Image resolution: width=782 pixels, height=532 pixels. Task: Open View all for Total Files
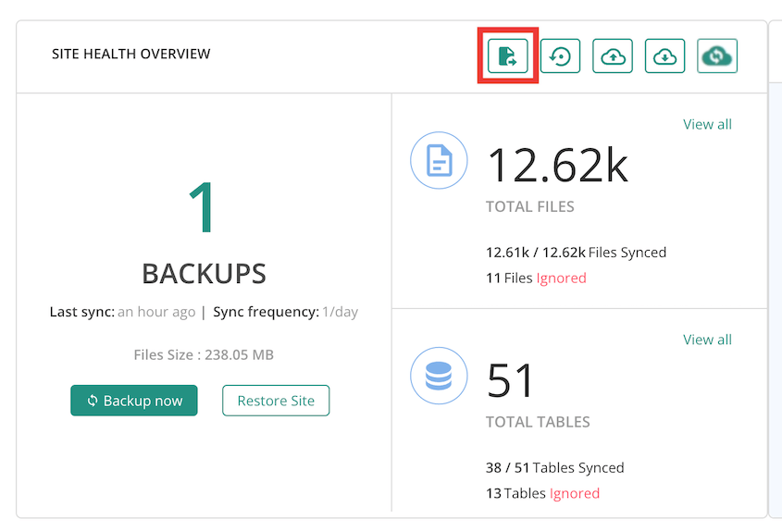tap(707, 124)
